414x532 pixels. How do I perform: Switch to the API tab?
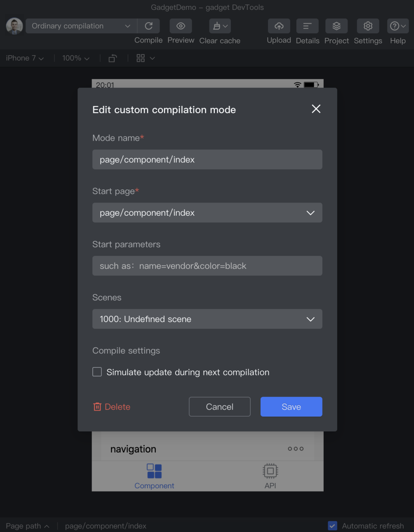point(270,476)
